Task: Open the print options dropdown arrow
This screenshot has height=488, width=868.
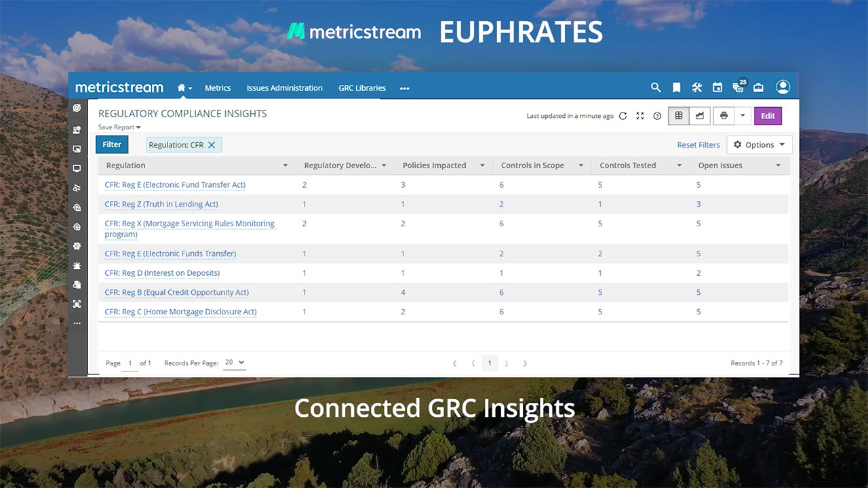Action: (743, 116)
